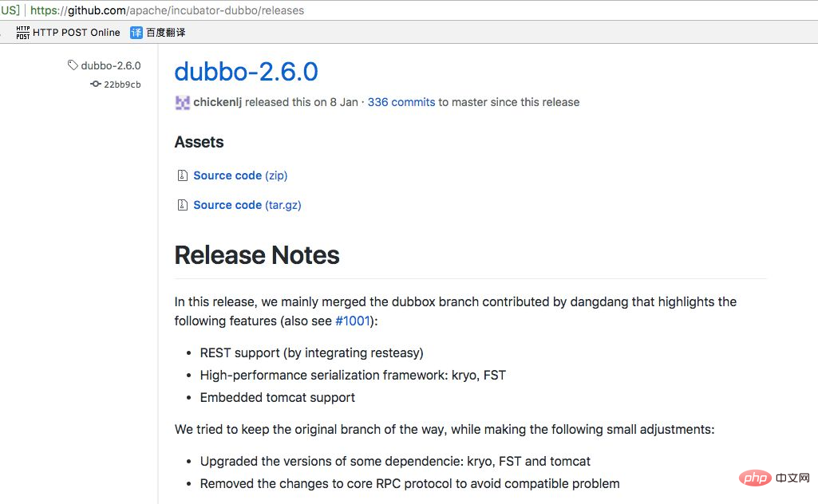
Task: Click the php 中文网 watermark logo
Action: point(775,478)
